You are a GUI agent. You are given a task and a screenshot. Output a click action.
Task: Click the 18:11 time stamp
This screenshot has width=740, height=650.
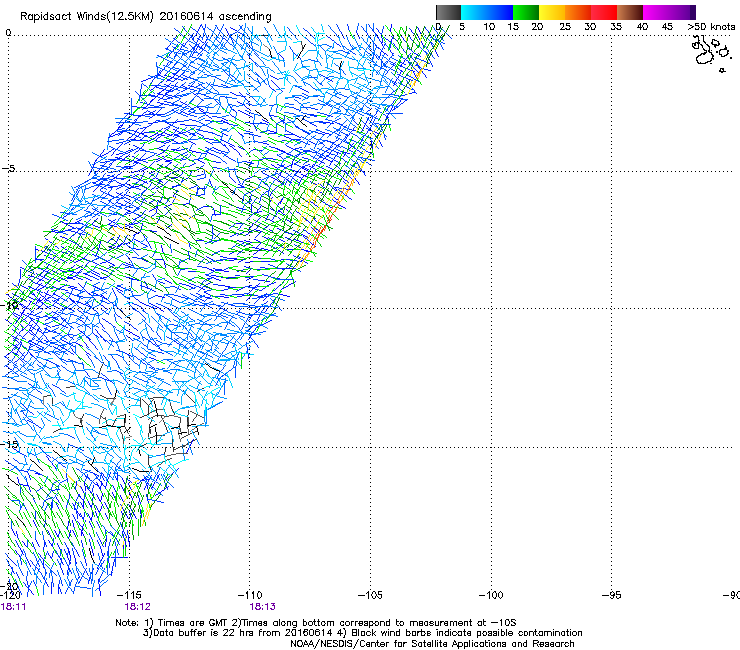tap(14, 607)
